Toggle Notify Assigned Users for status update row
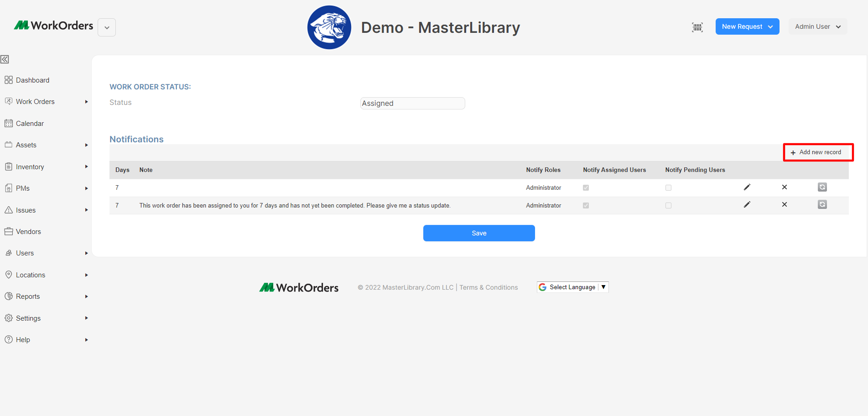 (586, 205)
